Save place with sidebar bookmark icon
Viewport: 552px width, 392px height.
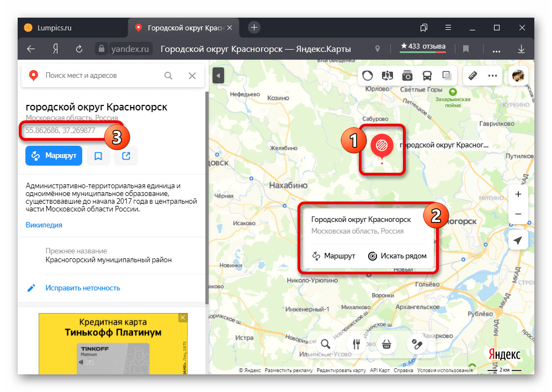[x=98, y=156]
